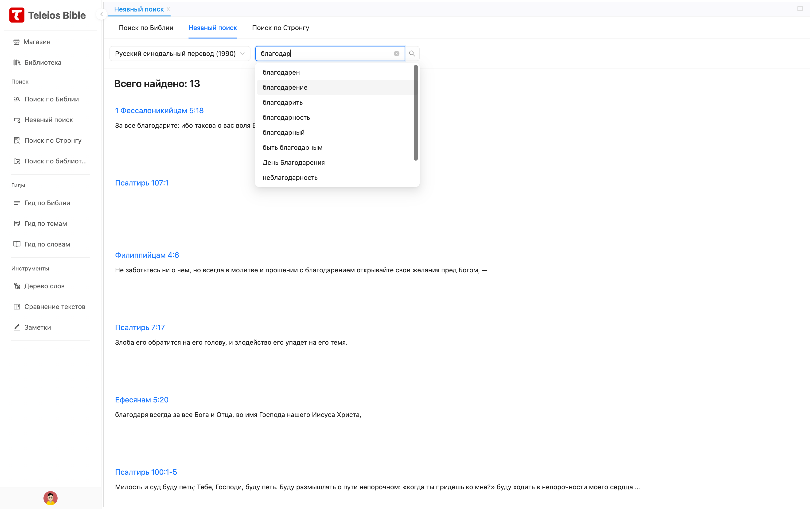Open Библиотека library from sidebar

[43, 63]
